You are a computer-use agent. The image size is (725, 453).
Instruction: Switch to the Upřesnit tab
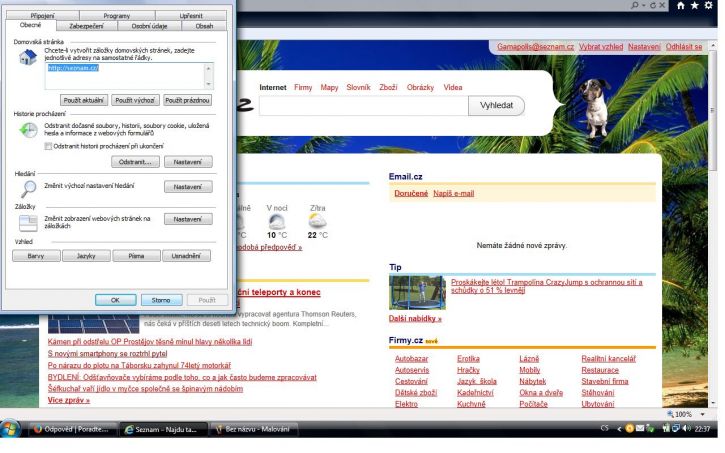[191, 16]
